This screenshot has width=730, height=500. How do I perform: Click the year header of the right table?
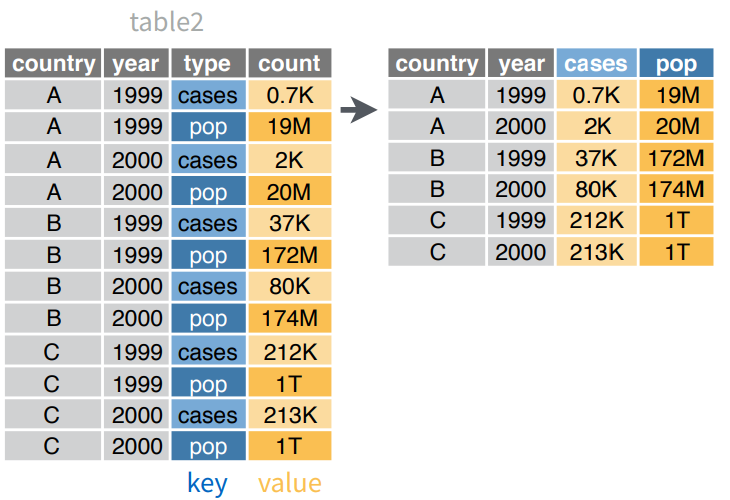[521, 63]
